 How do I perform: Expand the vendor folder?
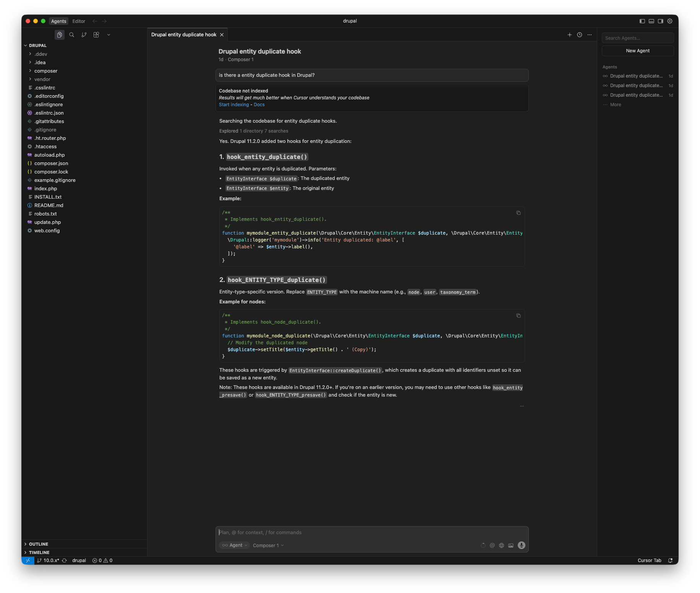pyautogui.click(x=42, y=79)
